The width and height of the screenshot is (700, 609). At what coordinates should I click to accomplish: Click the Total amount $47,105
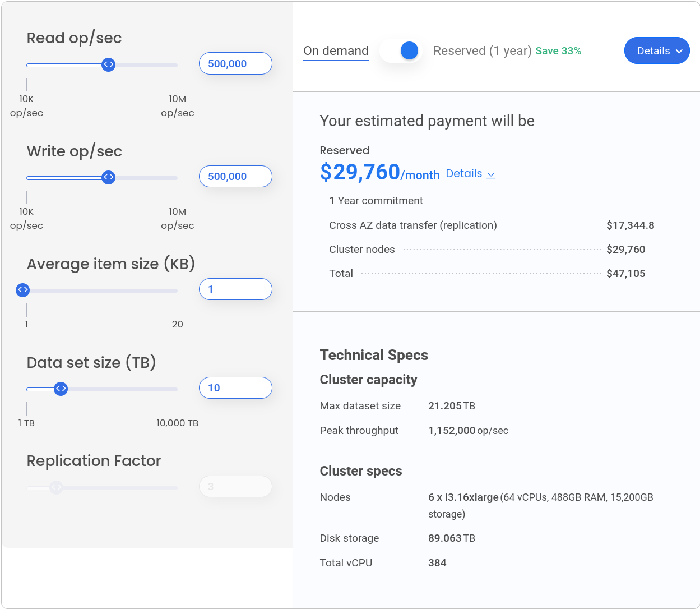click(x=626, y=274)
